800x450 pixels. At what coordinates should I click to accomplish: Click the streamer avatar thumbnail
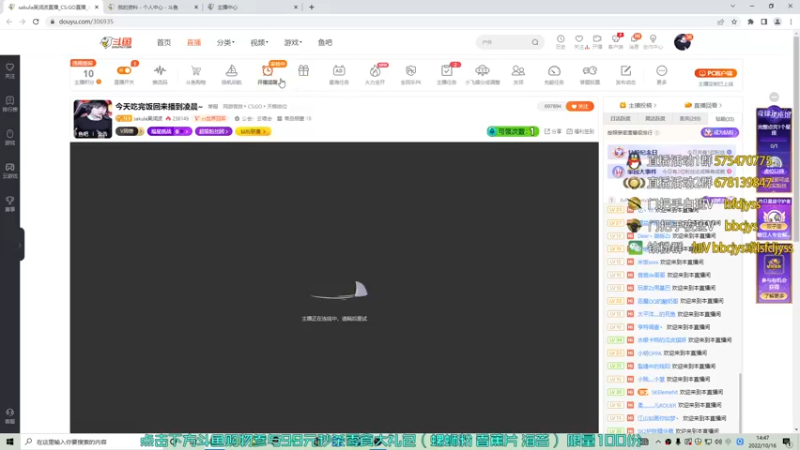(92, 119)
